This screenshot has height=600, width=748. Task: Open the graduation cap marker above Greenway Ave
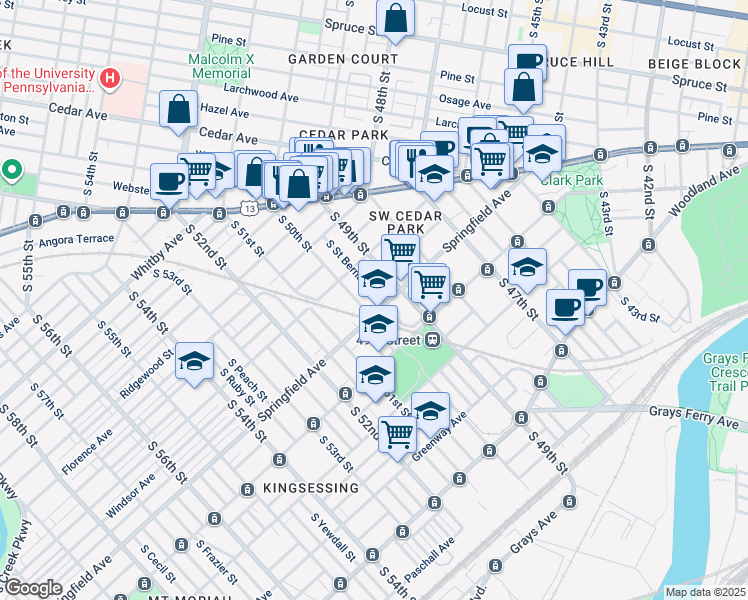point(430,412)
